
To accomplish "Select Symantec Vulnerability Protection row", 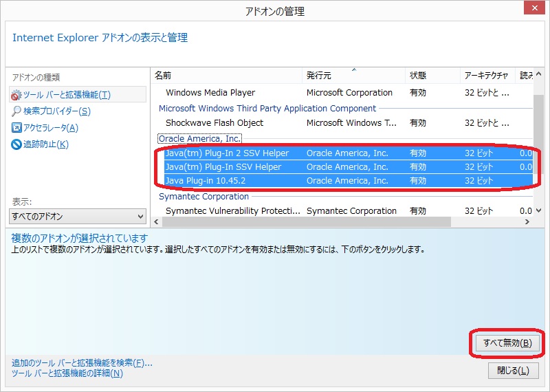I will tap(349, 211).
